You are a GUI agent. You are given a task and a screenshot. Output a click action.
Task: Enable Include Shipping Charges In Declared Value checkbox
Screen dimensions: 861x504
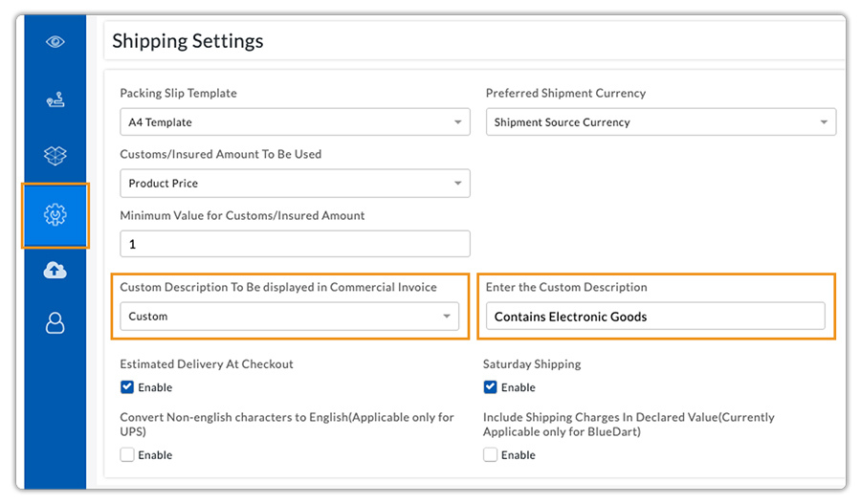click(x=491, y=454)
